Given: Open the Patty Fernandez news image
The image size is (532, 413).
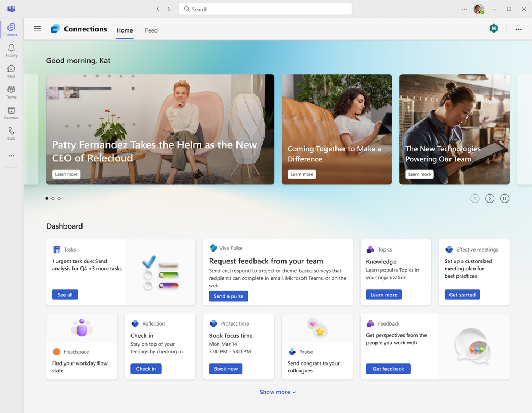Looking at the screenshot, I should (160, 129).
